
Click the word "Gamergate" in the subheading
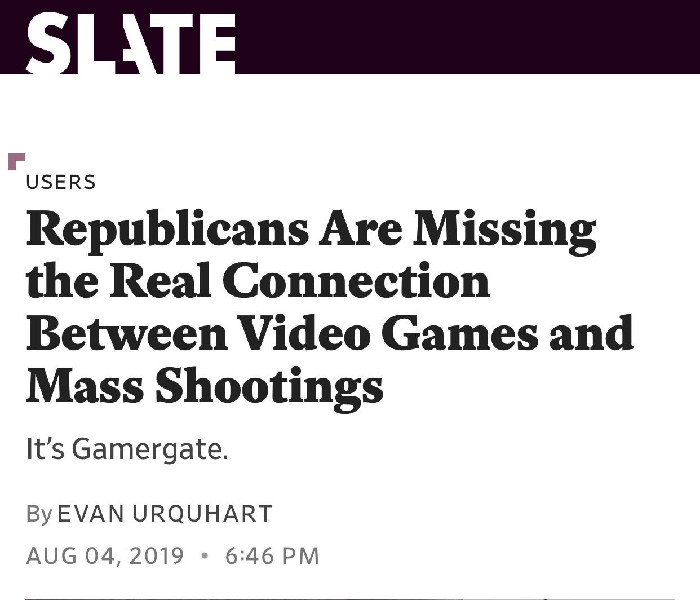click(x=149, y=450)
